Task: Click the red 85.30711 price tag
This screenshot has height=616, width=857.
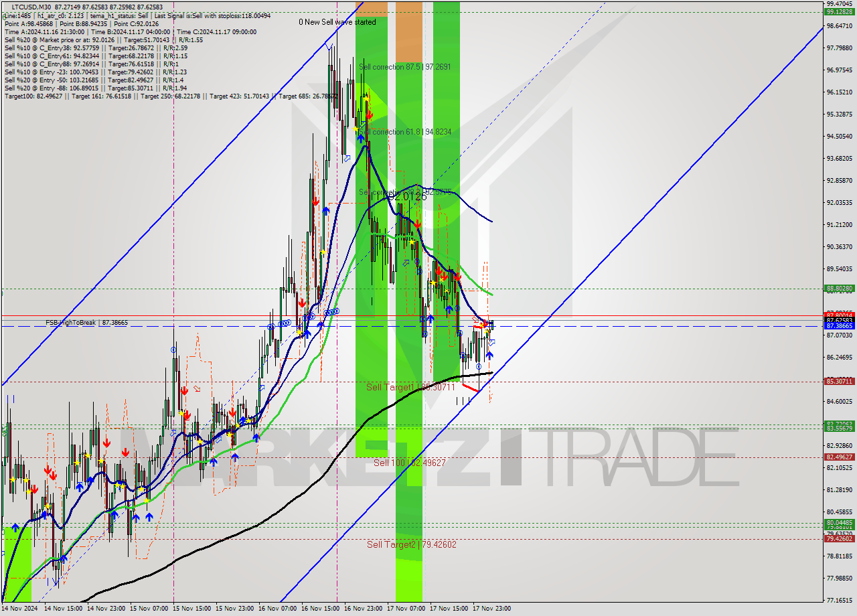Action: tap(840, 382)
